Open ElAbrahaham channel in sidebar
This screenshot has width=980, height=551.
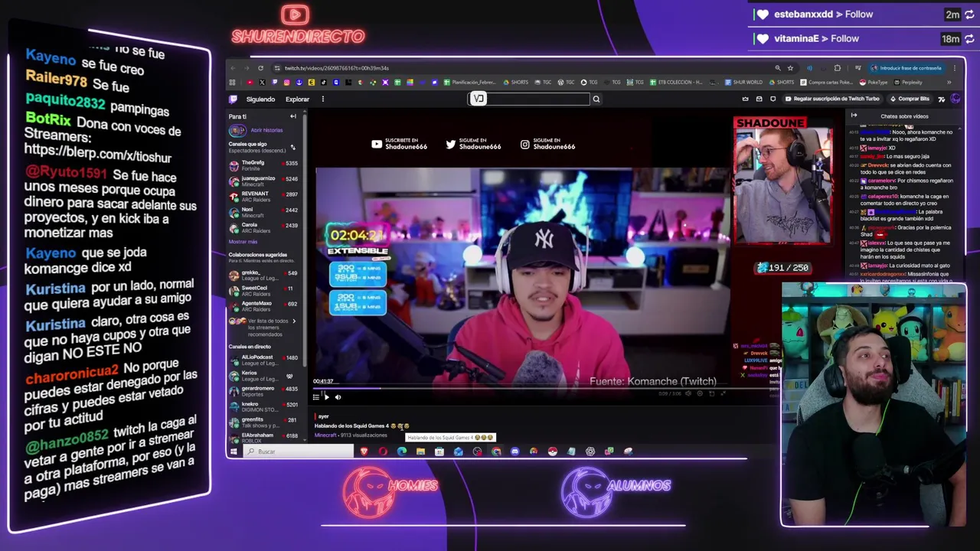pyautogui.click(x=264, y=437)
